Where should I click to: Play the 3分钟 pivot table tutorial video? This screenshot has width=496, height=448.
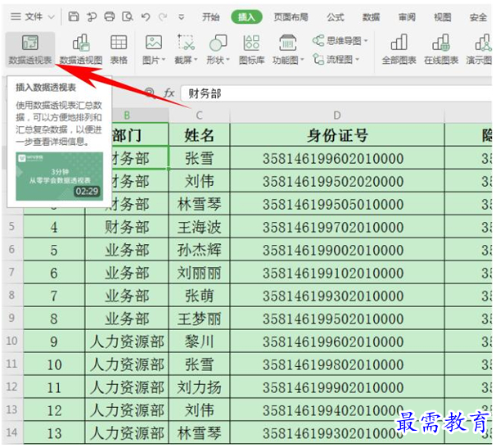tap(60, 176)
